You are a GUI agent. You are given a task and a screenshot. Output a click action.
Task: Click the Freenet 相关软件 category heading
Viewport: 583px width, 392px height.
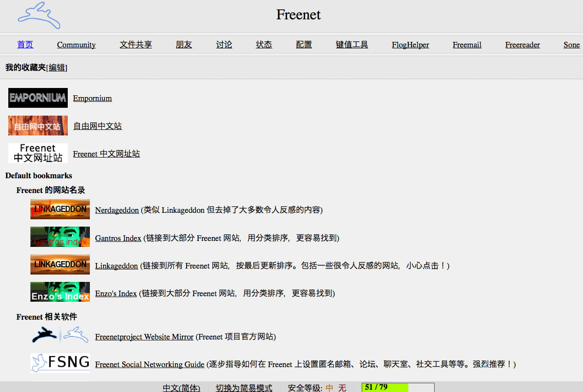(47, 316)
